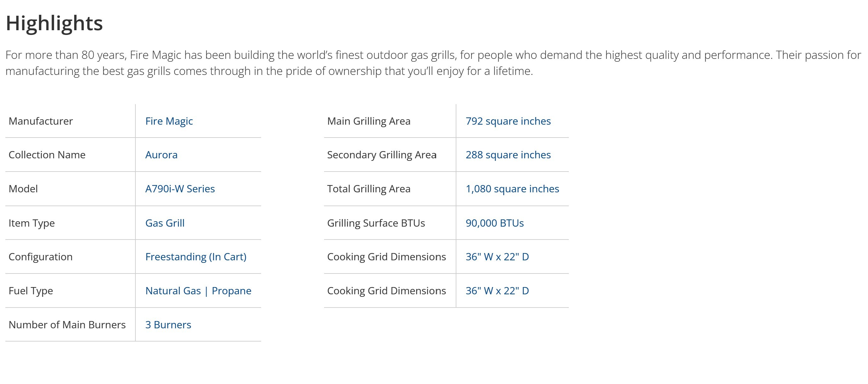Screen dimensions: 868x384
Task: Click the Collection Name row label
Action: point(47,155)
